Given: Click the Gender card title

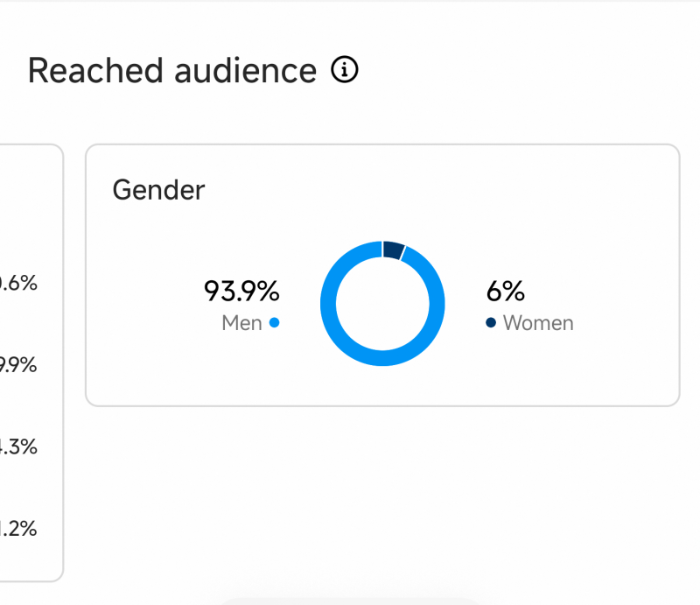Looking at the screenshot, I should tap(158, 189).
